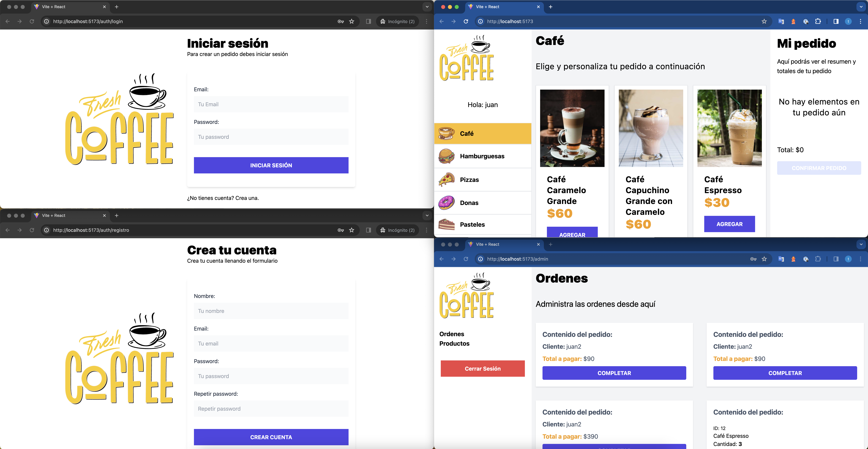Screen dimensions: 868x449
Task: Bookmark the login page with the star icon
Action: pyautogui.click(x=352, y=21)
